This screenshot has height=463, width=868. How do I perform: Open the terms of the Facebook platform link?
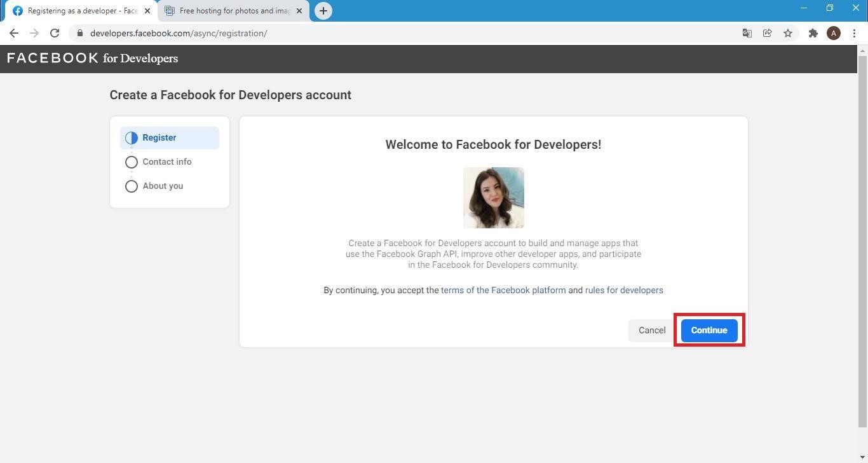pos(503,290)
